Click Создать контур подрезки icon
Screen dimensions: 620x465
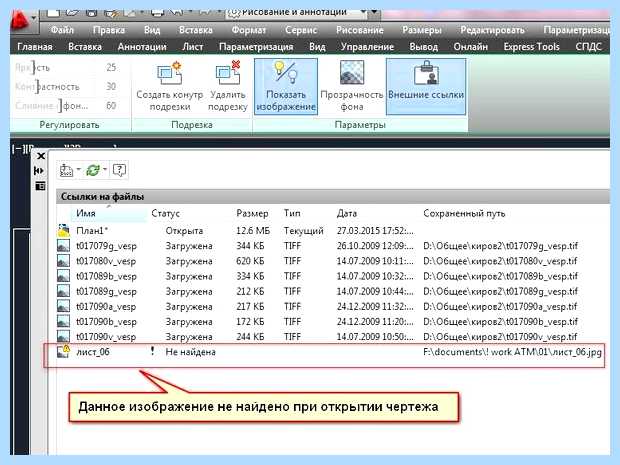tap(169, 73)
